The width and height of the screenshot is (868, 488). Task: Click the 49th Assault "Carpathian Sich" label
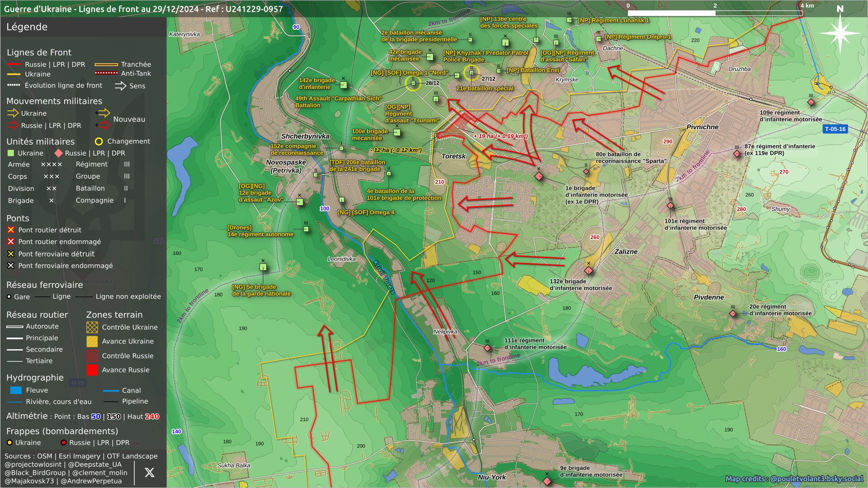click(338, 102)
